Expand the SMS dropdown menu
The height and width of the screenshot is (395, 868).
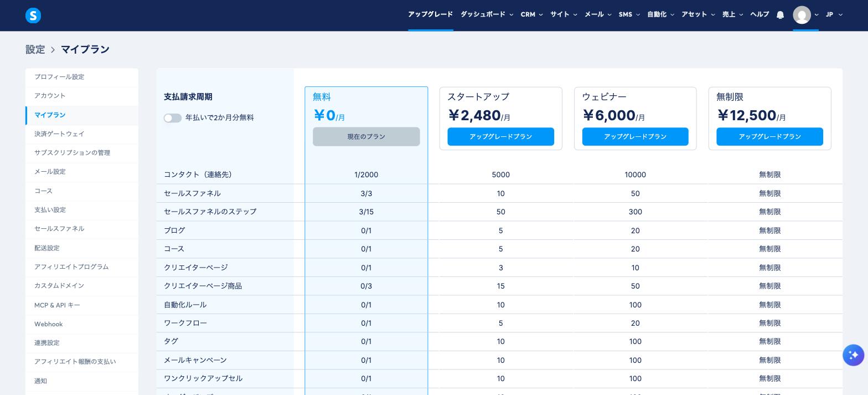(x=629, y=14)
